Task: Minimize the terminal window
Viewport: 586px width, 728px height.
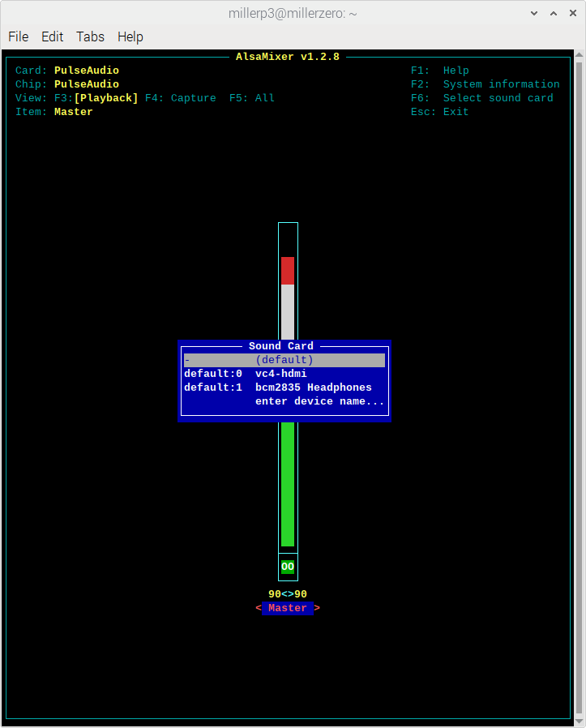Action: pos(533,13)
